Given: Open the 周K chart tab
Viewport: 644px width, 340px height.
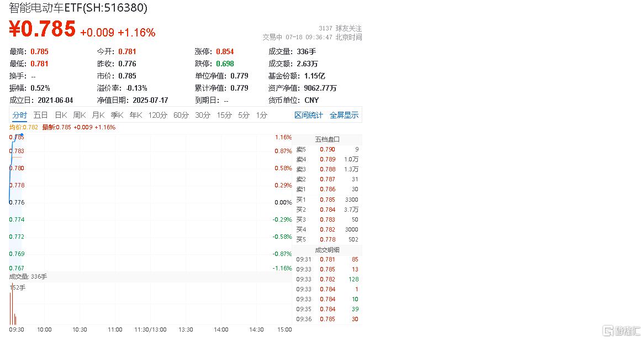Looking at the screenshot, I should [80, 115].
